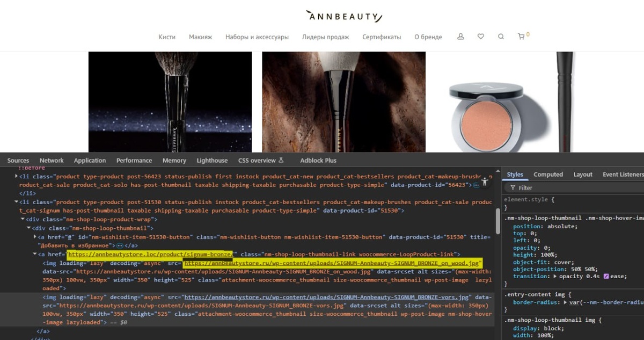Open the Lighthouse tab

pyautogui.click(x=212, y=160)
